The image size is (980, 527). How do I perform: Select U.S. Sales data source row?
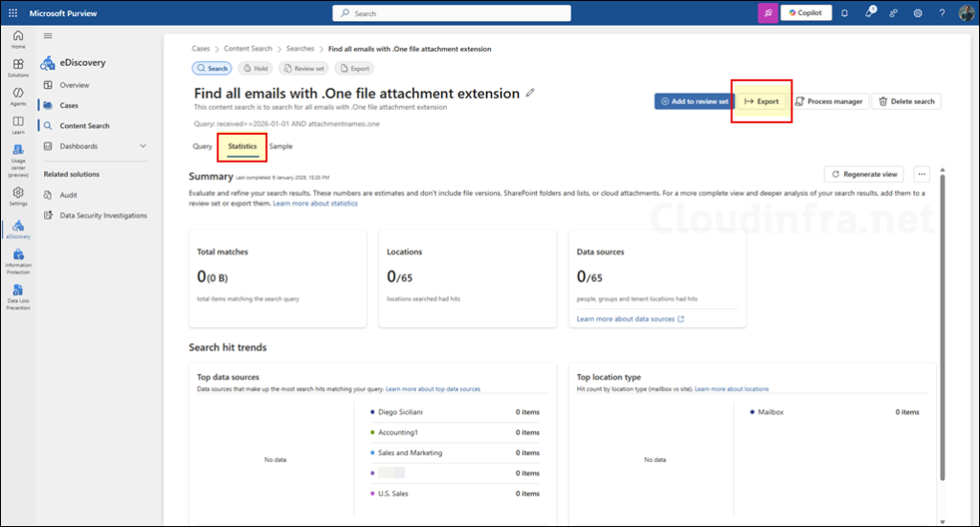point(455,494)
